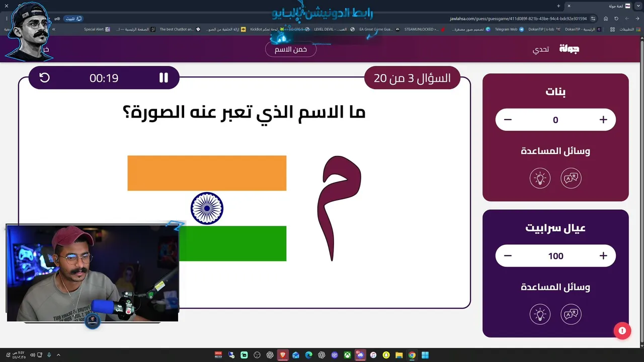Image resolution: width=644 pixels, height=362 pixels.
Task: Increase the بنات team score
Action: coord(603,120)
